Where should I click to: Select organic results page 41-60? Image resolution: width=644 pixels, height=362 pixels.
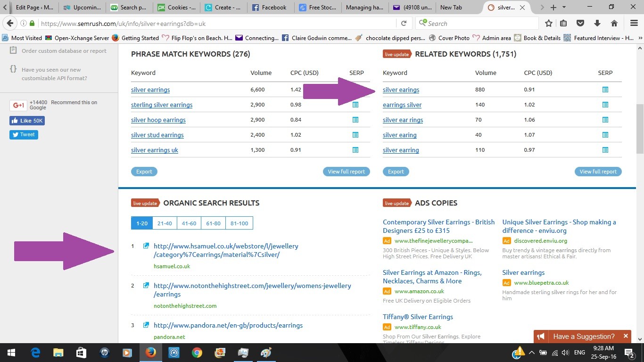[x=189, y=223]
